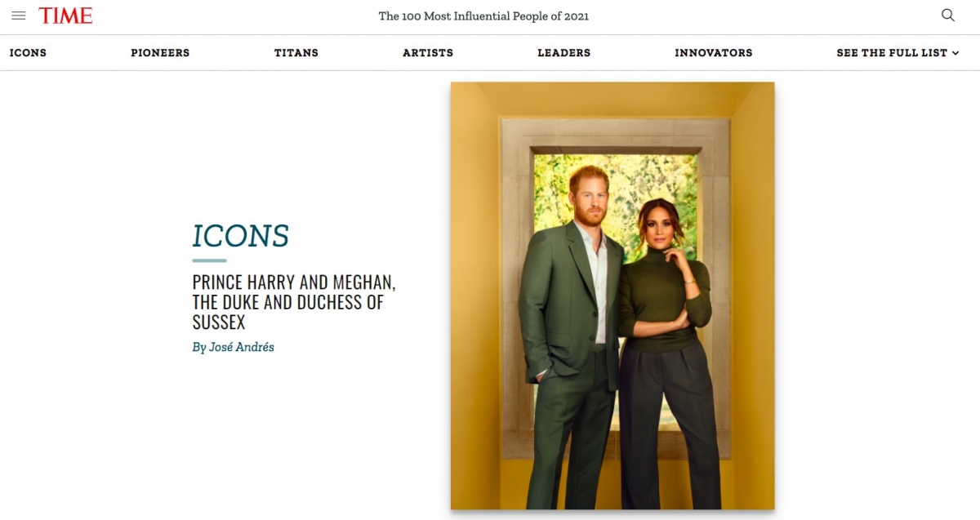Viewport: 980px width, 520px height.
Task: Go to the ICONS navigation section
Action: tap(28, 53)
